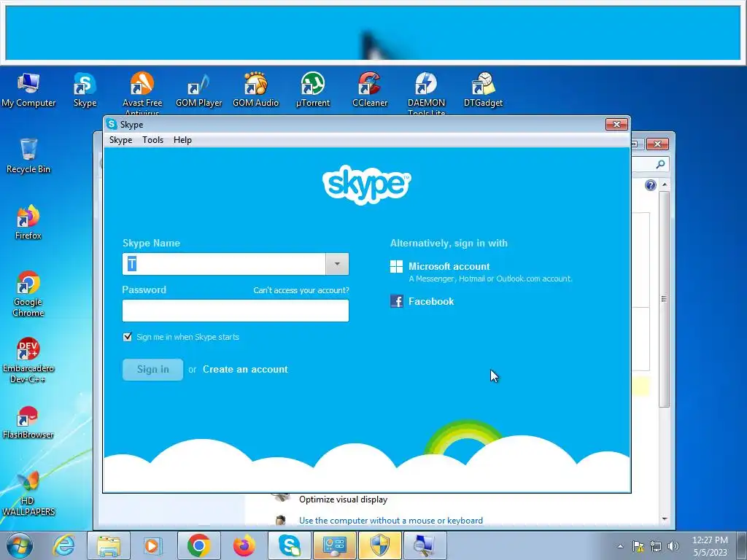Open Use the computer without a mouse link

click(x=391, y=521)
